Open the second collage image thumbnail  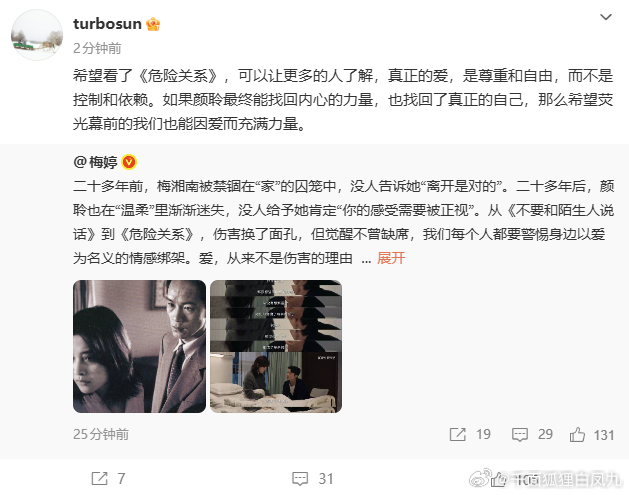pyautogui.click(x=276, y=346)
